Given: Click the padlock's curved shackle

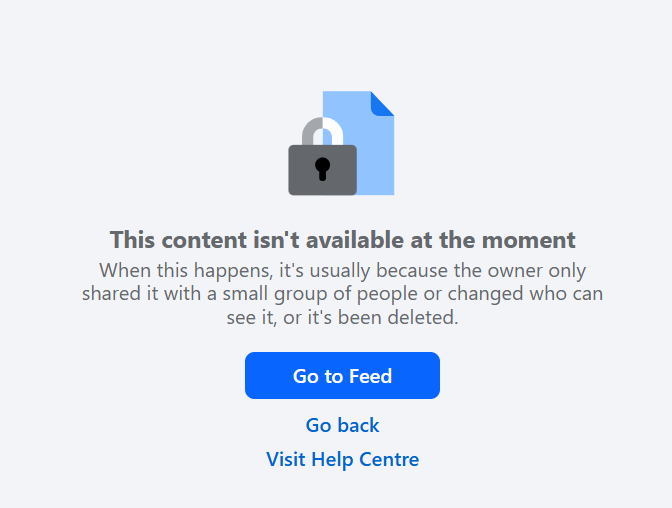Looking at the screenshot, I should [322, 131].
